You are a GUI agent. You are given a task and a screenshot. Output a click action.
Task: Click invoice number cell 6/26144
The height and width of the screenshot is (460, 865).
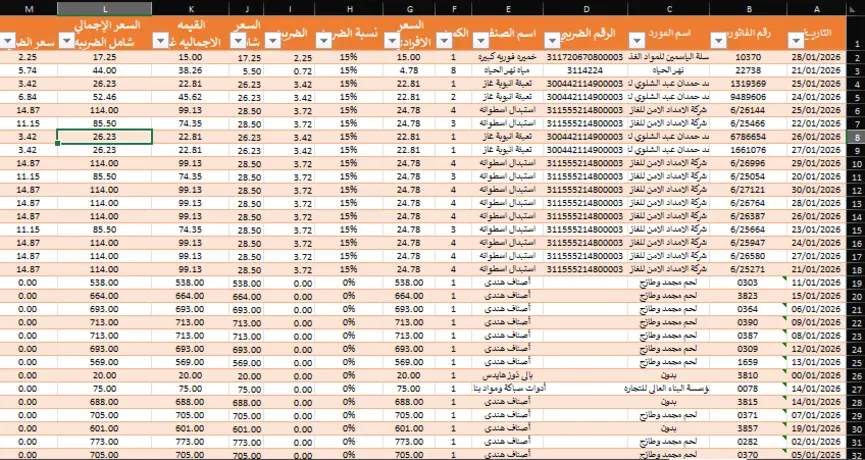tap(748, 110)
